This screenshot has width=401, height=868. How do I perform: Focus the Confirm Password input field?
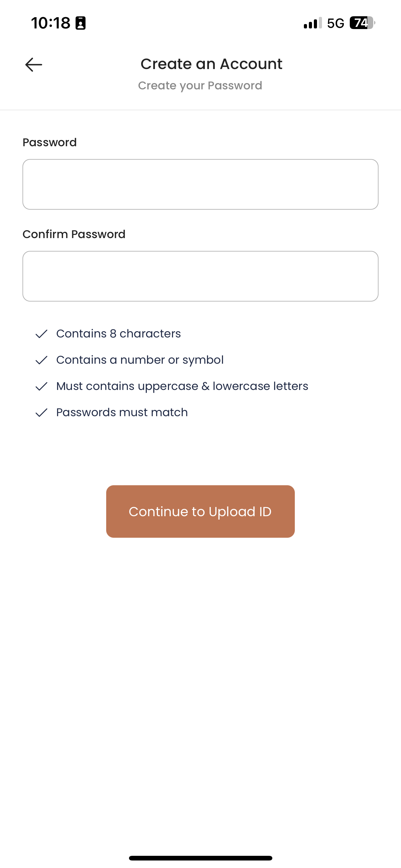tap(200, 276)
